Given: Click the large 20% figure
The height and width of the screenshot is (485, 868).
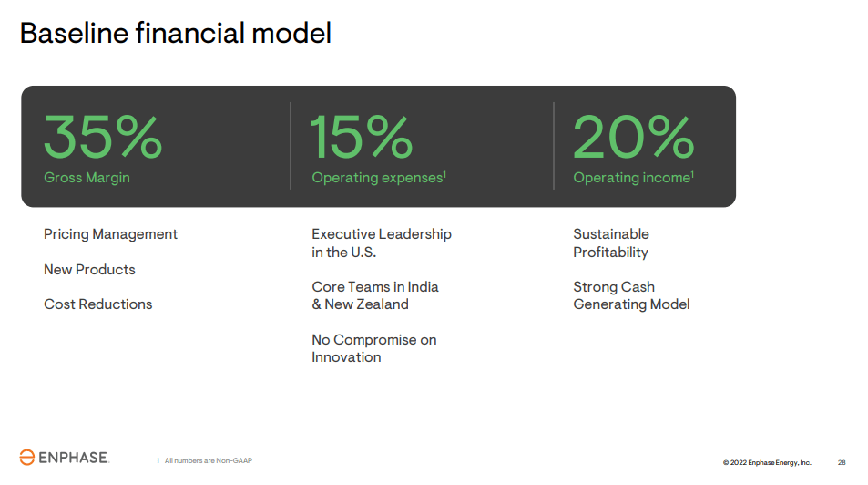Looking at the screenshot, I should [x=633, y=138].
